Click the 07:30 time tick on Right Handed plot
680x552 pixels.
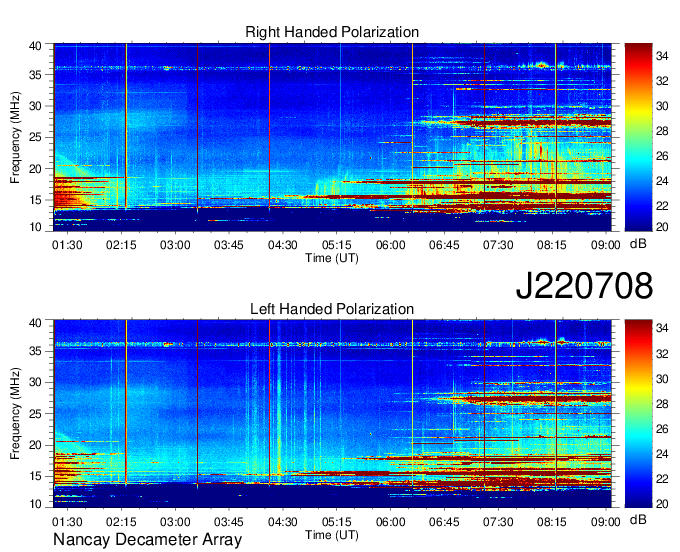498,245
